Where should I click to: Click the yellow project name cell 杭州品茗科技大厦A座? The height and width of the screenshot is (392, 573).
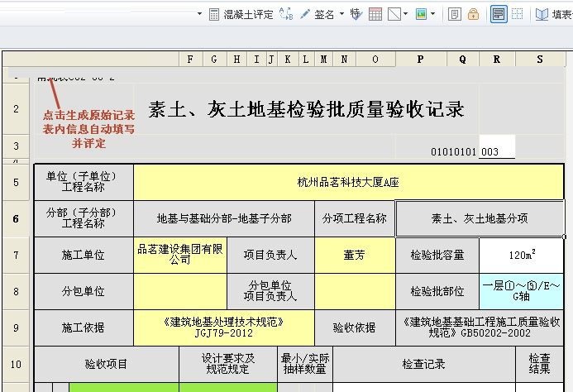[x=348, y=182]
